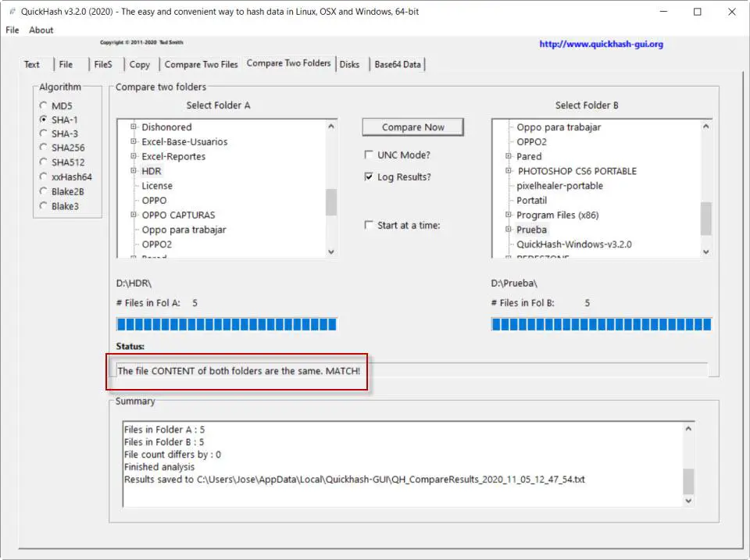Viewport: 750px width, 560px height.
Task: Expand Excel-Base-Usuarios node in Folder A tree
Action: [x=134, y=141]
